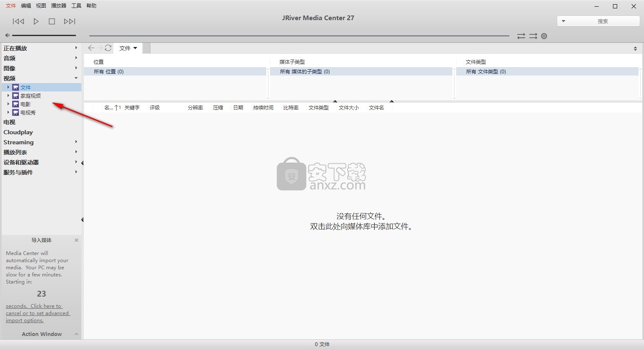Open the 播放器 menu
This screenshot has width=644, height=349.
coord(59,6)
